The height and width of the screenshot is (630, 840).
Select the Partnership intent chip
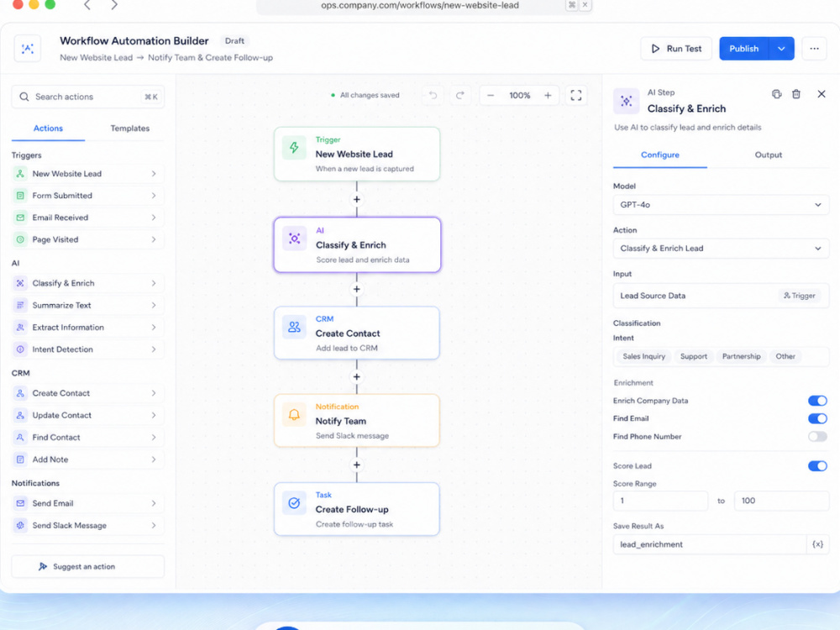pyautogui.click(x=742, y=356)
